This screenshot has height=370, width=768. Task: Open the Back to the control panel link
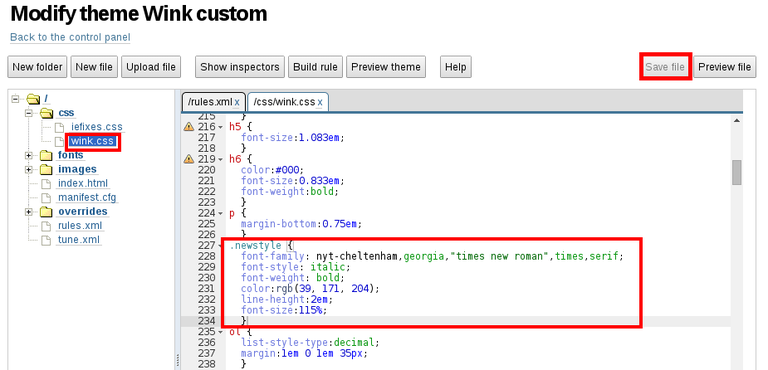71,37
